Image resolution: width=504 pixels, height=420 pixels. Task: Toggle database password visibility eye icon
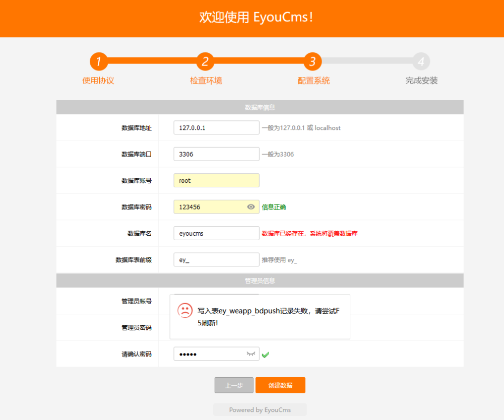point(251,207)
